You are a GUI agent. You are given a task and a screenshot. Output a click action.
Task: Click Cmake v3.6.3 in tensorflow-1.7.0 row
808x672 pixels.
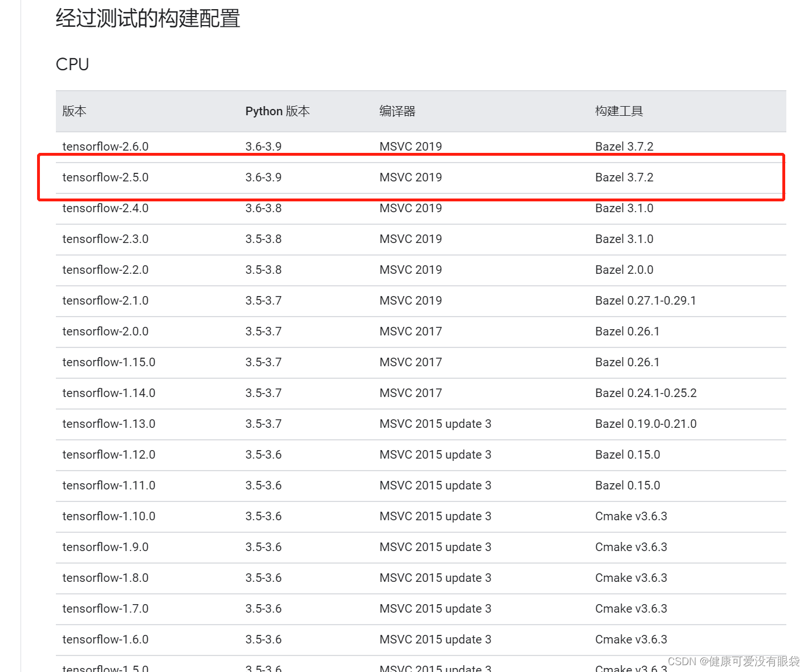click(x=631, y=609)
